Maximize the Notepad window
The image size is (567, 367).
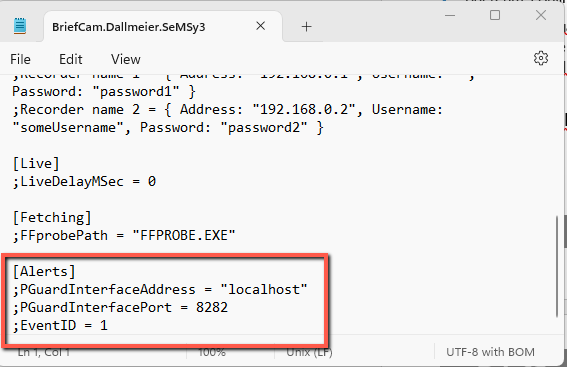495,15
